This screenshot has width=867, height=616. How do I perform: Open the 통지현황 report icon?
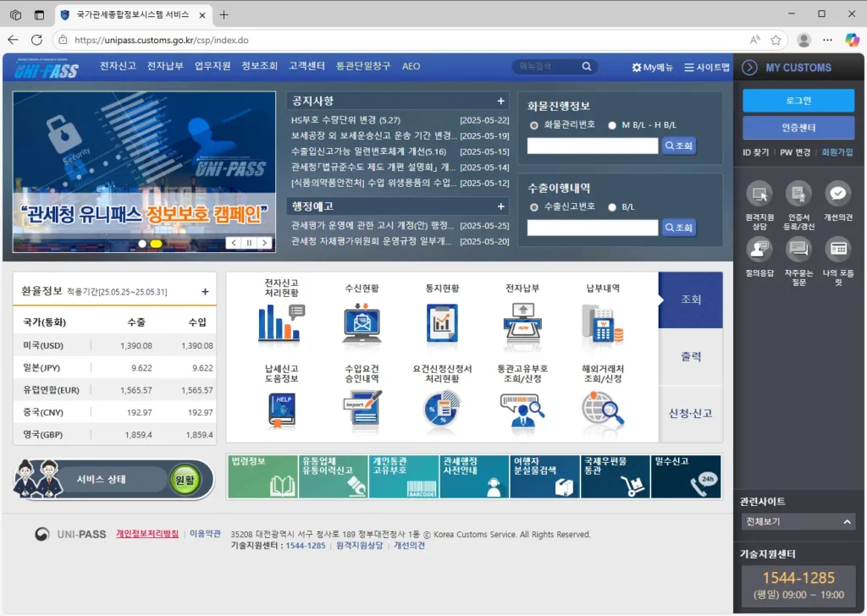[x=442, y=322]
